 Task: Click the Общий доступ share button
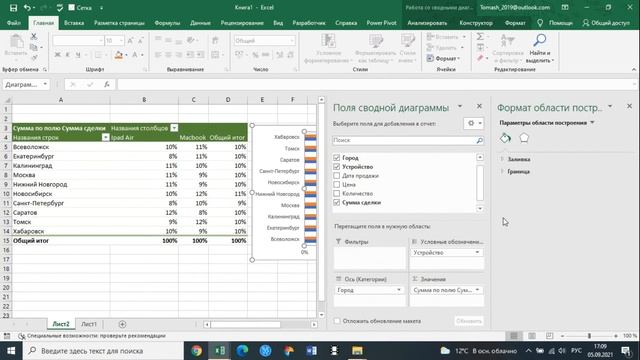606,23
